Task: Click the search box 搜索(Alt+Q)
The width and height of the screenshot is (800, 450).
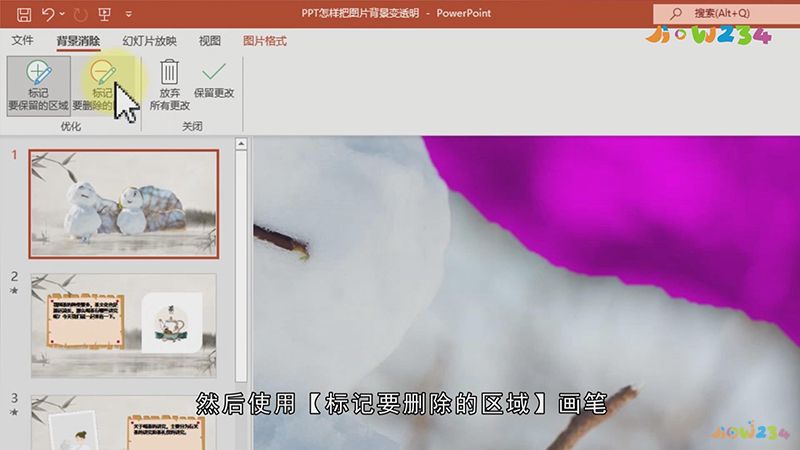Action: click(x=727, y=14)
